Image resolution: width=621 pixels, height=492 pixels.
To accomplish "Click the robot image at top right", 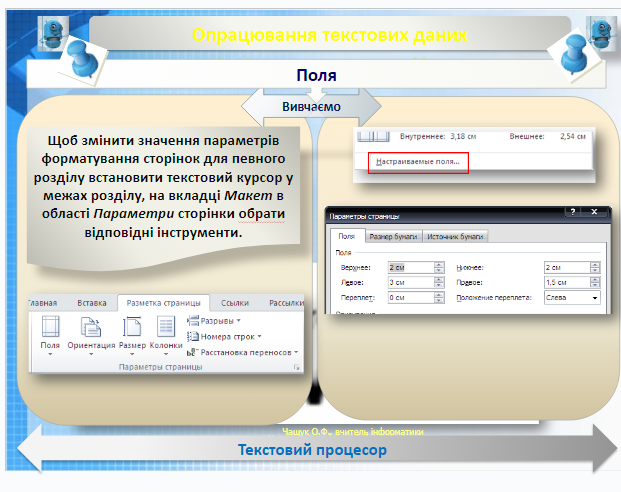I will click(601, 34).
